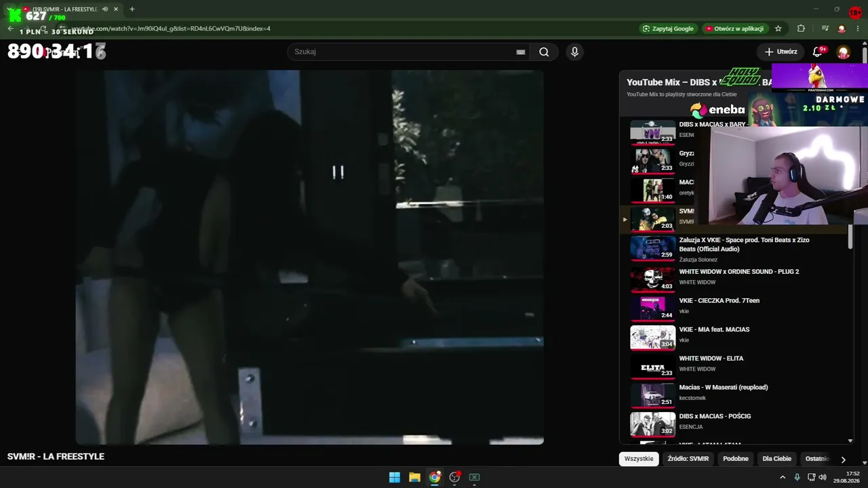Open currently playing SVM!R 2:03 thumbnail
Image resolution: width=868 pixels, height=488 pixels.
(x=652, y=218)
